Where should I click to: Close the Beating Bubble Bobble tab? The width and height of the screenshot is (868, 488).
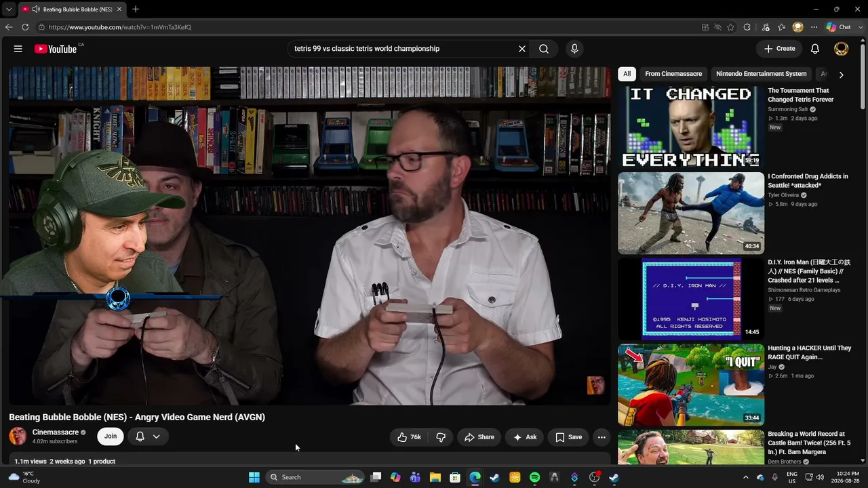coord(119,9)
